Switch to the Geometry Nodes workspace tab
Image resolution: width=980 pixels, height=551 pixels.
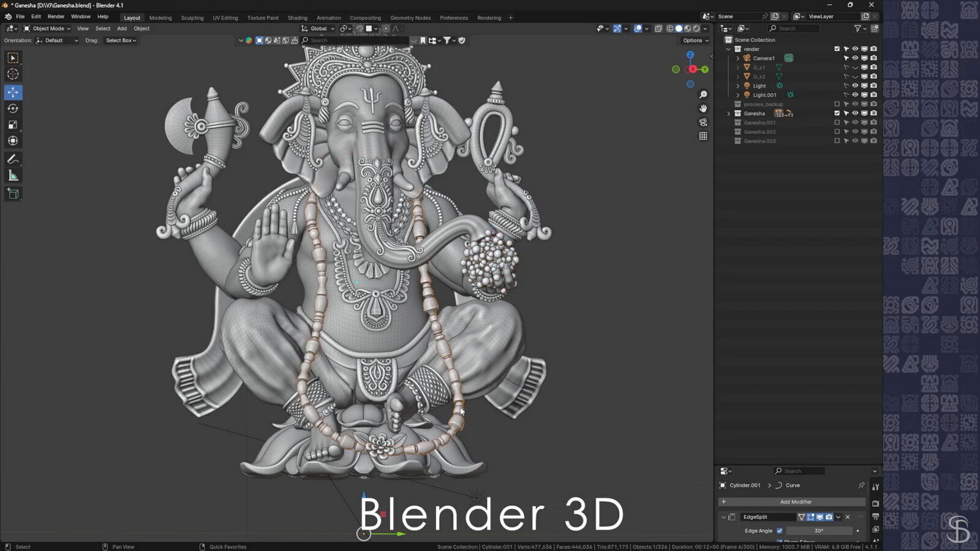click(x=410, y=18)
